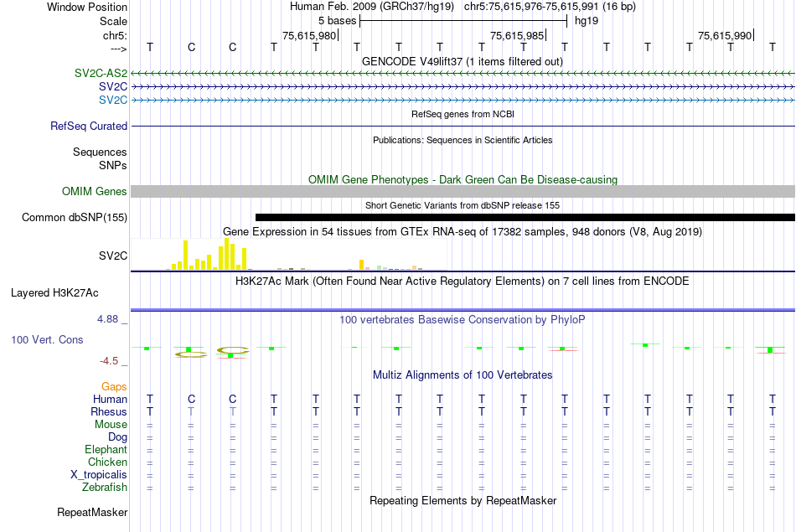Click the Sequences track label
Viewport: 796px width, 532px height.
point(100,152)
